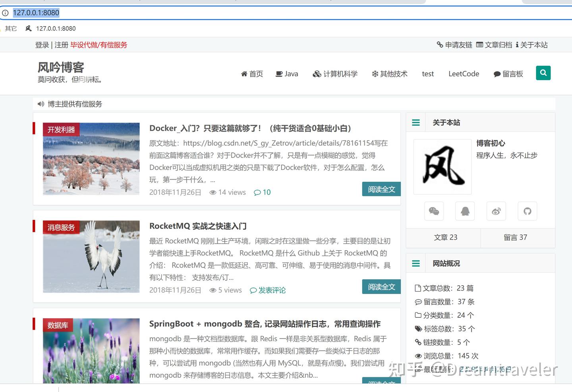Open the LeetCode navigation item
Image resolution: width=572 pixels, height=392 pixels.
pos(464,73)
